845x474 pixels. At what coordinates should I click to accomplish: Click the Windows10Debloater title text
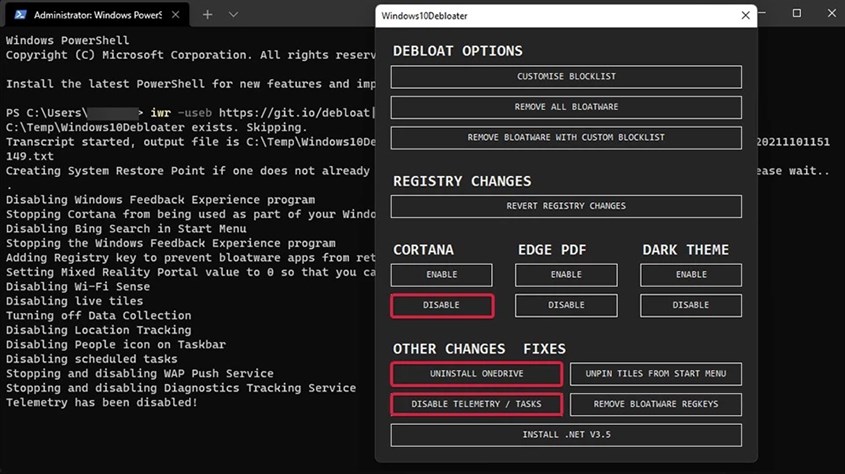tap(424, 16)
